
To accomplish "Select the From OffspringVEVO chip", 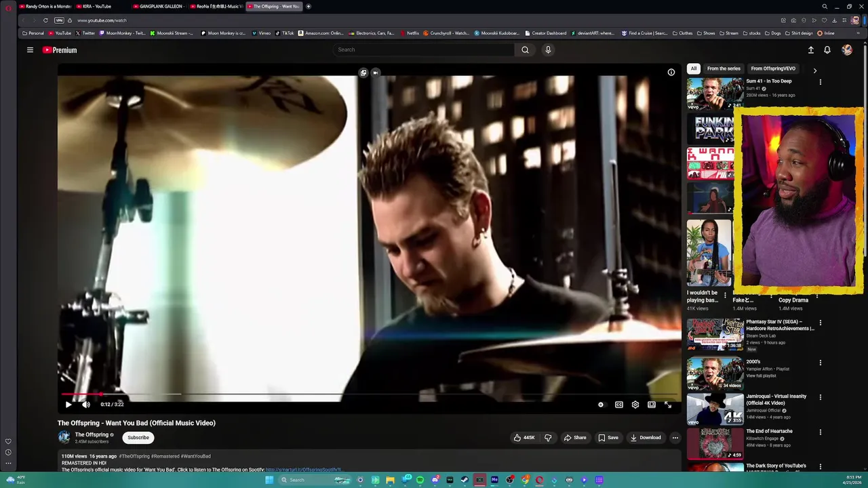I will tap(773, 68).
